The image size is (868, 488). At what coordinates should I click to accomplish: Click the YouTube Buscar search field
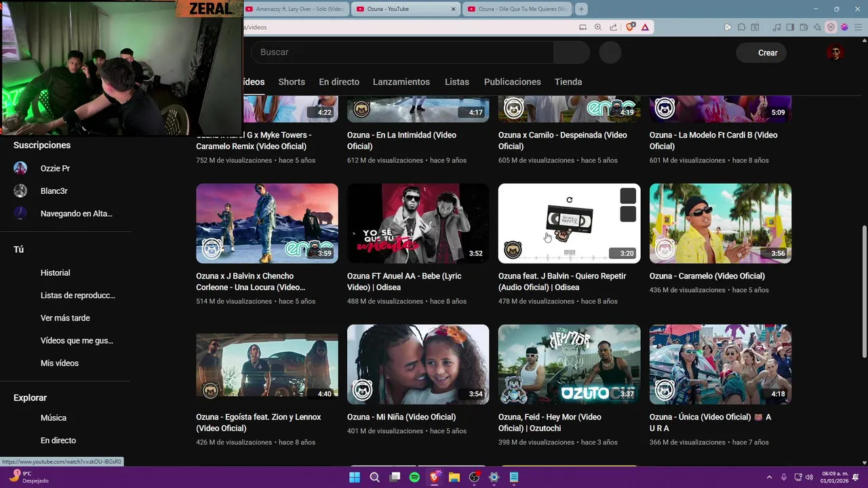pos(402,52)
